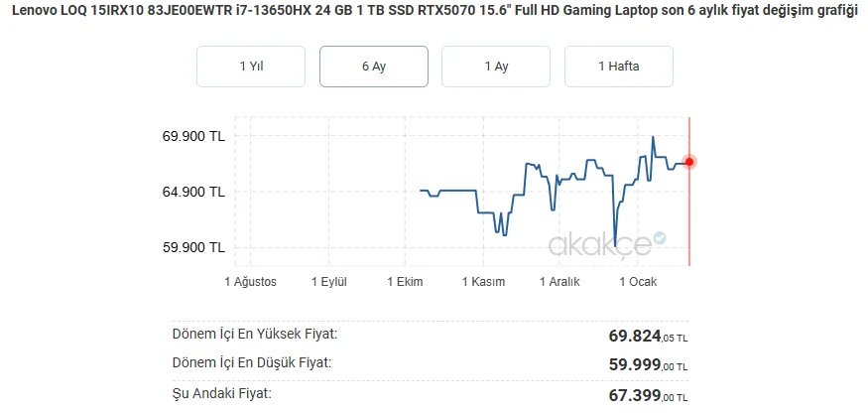This screenshot has height=415, width=868.
Task: Click the checkmark icon beside akakçe
Action: (660, 238)
